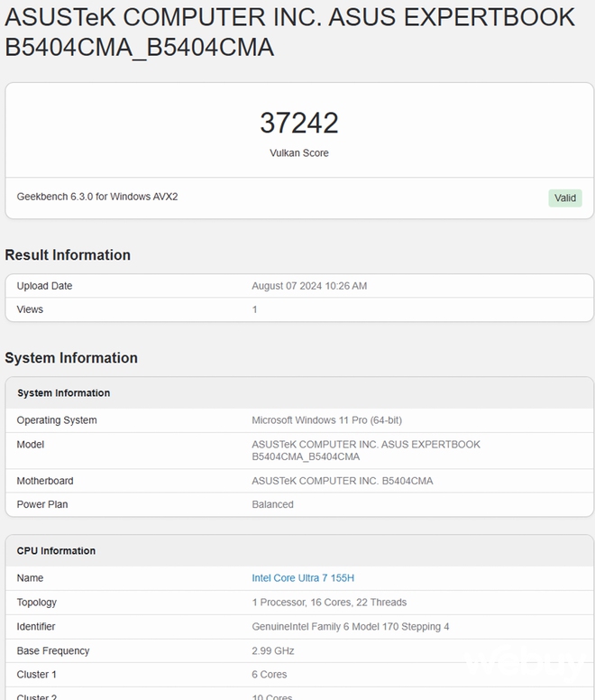The height and width of the screenshot is (700, 595).
Task: Click the Views row label
Action: (x=30, y=309)
